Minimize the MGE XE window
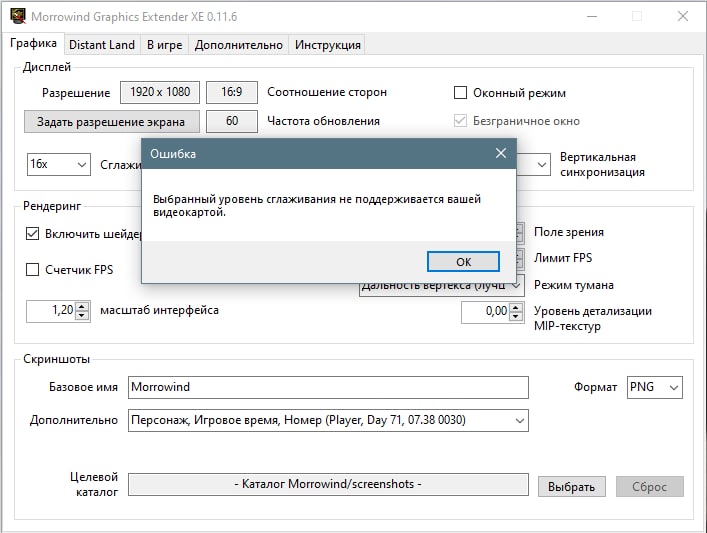This screenshot has height=533, width=707. click(592, 16)
